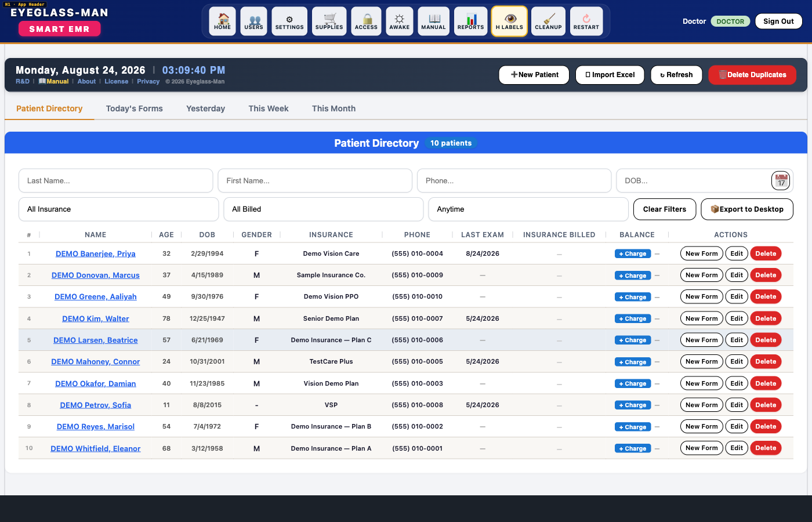Create New Form for Marcus Donovan
812x522 pixels.
(702, 275)
